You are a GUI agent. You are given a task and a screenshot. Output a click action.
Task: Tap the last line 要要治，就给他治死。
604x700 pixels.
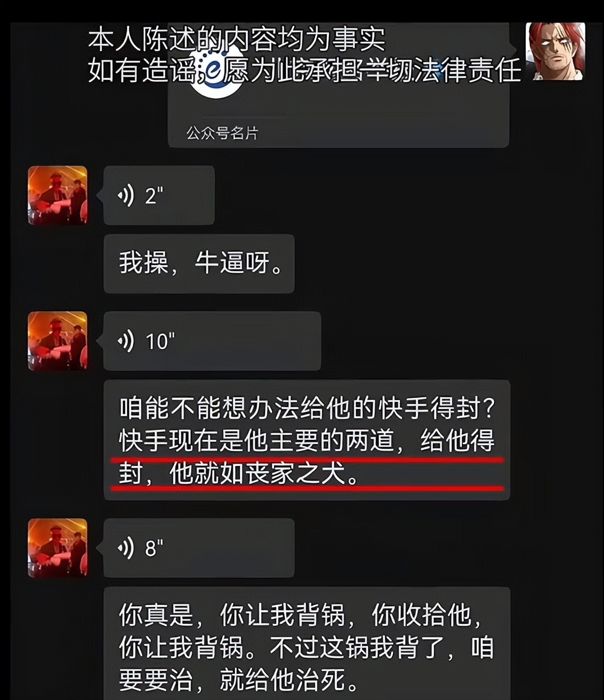(x=239, y=680)
